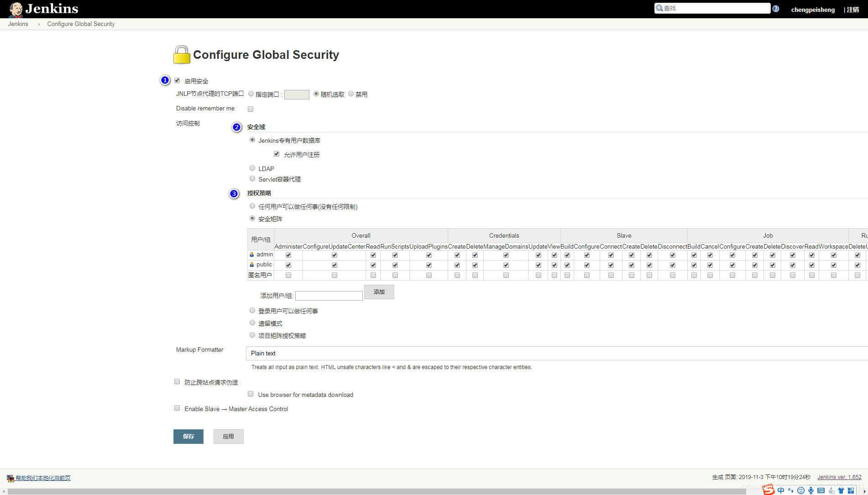
Task: Select the LDAP security realm
Action: click(x=252, y=168)
